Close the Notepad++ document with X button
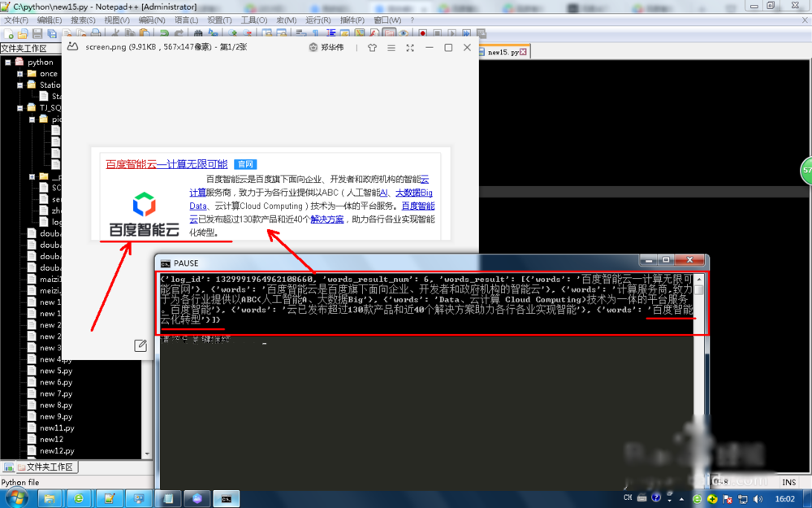 click(805, 20)
